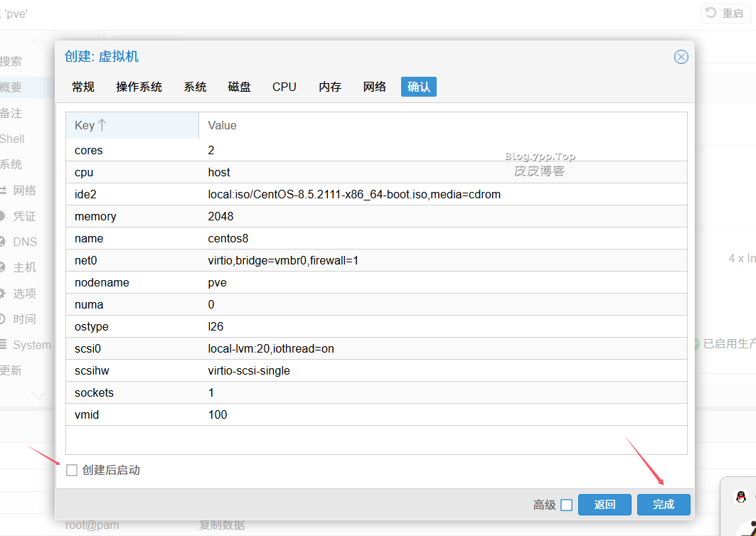Switch to the 磁盘 tab
This screenshot has width=756, height=536.
(x=239, y=87)
